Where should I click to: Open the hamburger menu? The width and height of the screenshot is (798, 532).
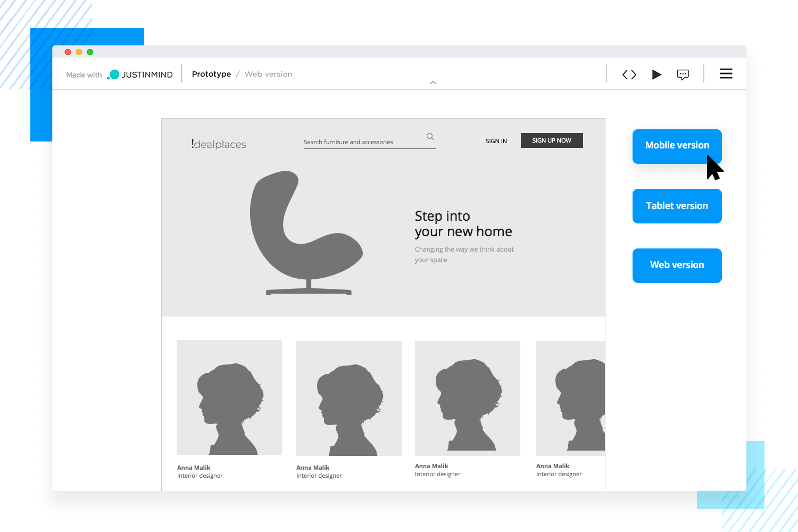pos(726,74)
